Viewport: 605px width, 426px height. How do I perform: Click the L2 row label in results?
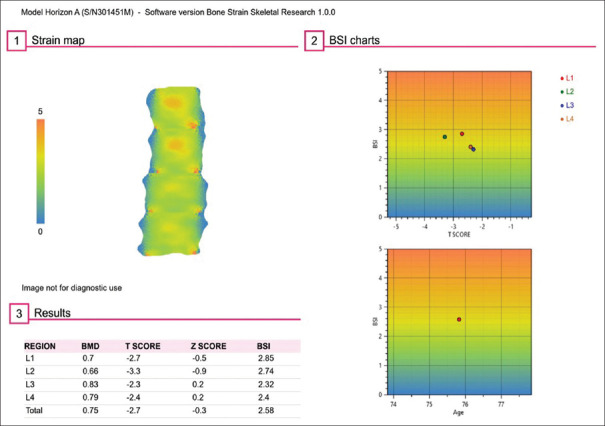click(x=30, y=371)
